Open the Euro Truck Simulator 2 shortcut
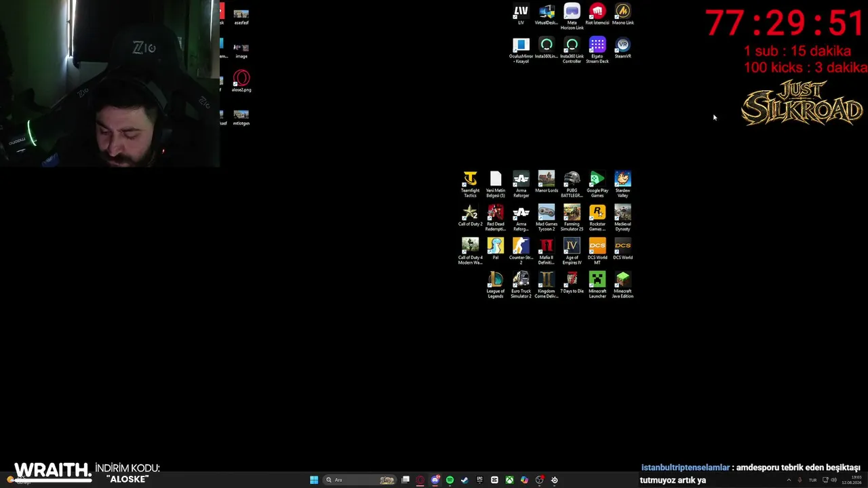This screenshot has width=868, height=488. click(521, 285)
